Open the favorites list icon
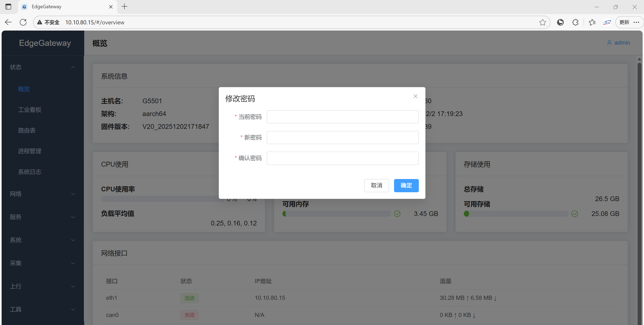The image size is (644, 325). tap(592, 22)
